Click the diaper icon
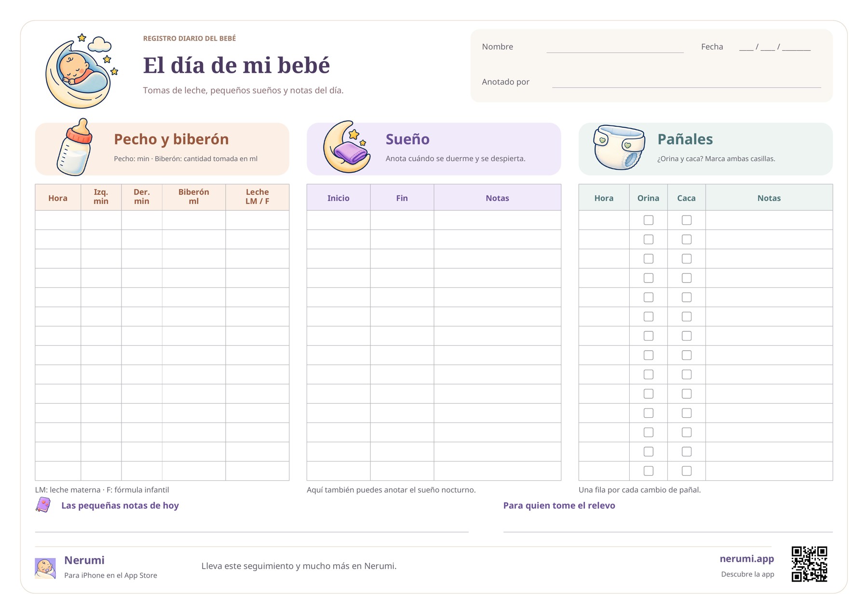This screenshot has width=868, height=614. (x=619, y=147)
